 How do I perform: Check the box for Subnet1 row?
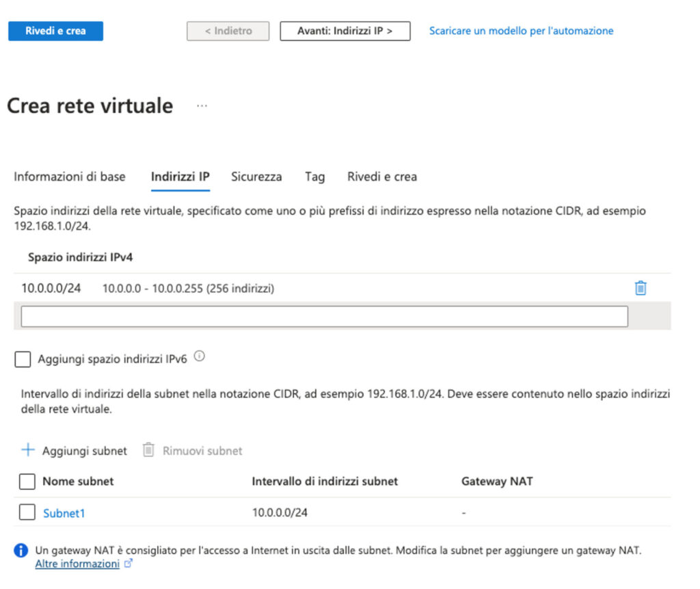(27, 512)
